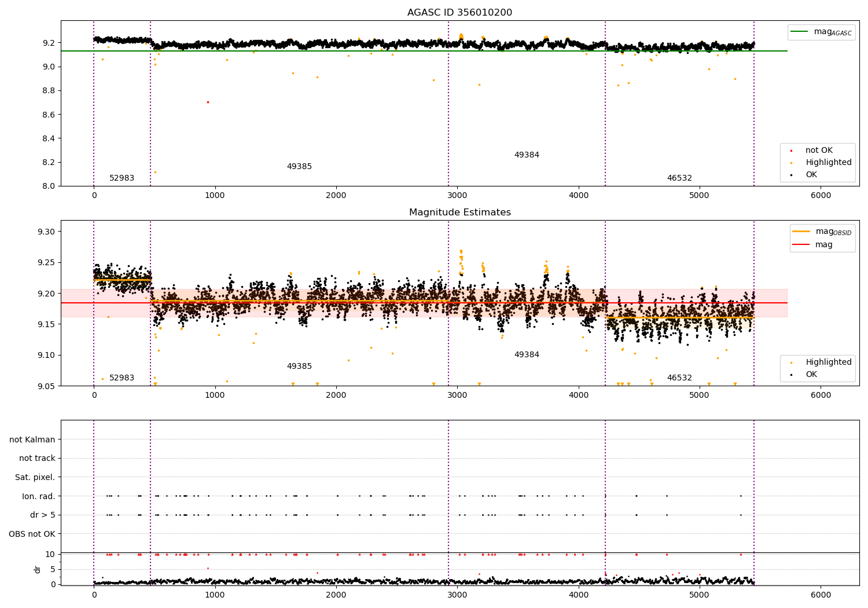The image size is (868, 608).
Task: Click x-axis tick 6000 in top plot
Action: click(821, 196)
